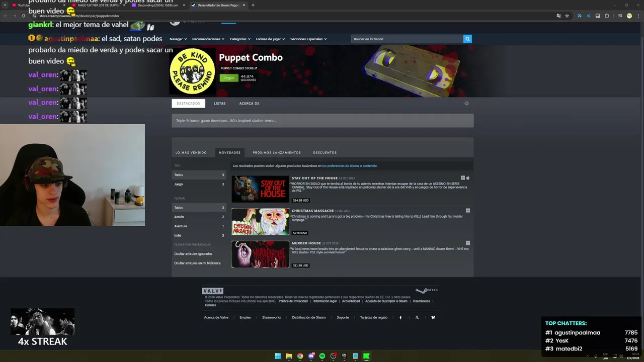The image size is (644, 362).
Task: Click the Puppet Combo Be Kind Please Rewind logo
Action: [193, 71]
